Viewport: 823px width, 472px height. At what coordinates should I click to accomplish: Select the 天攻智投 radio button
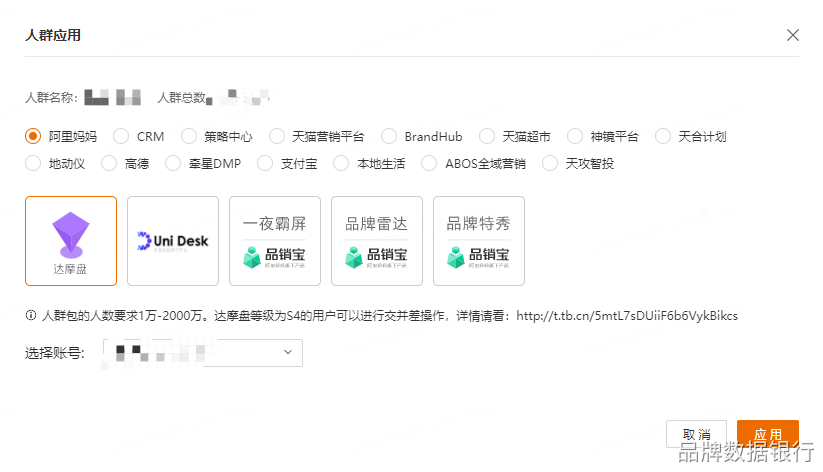point(550,163)
